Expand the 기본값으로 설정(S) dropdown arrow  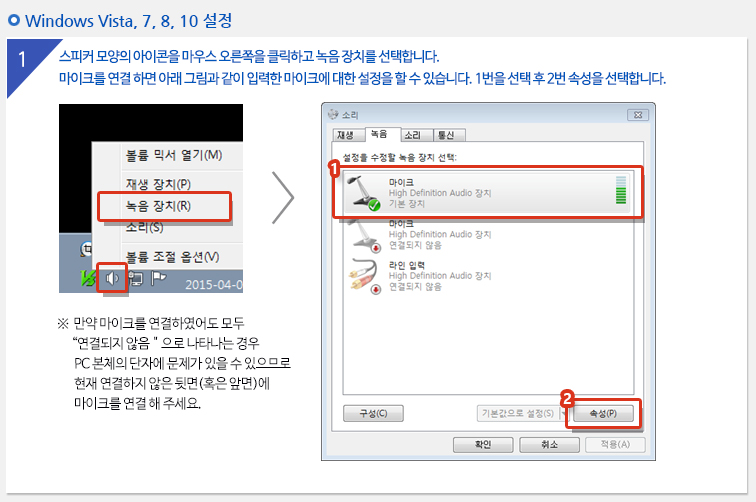[564, 414]
